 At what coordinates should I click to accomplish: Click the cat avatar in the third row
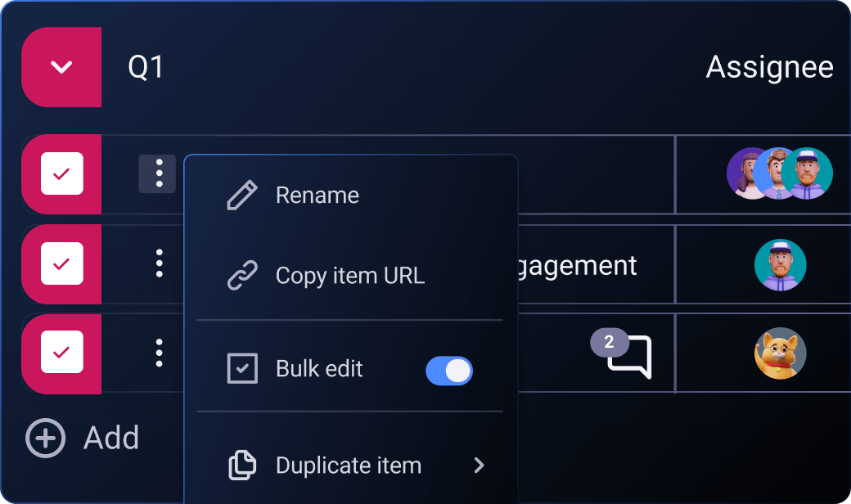[780, 354]
